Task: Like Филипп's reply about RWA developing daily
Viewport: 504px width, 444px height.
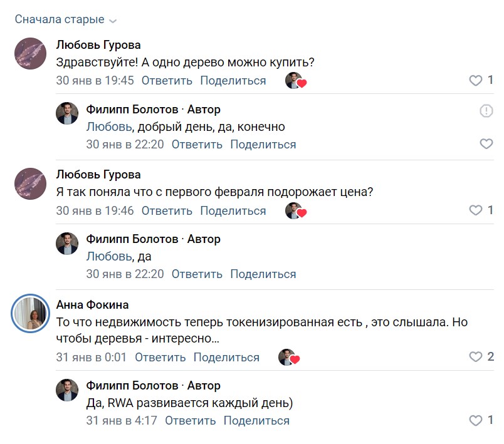Action: click(x=476, y=420)
